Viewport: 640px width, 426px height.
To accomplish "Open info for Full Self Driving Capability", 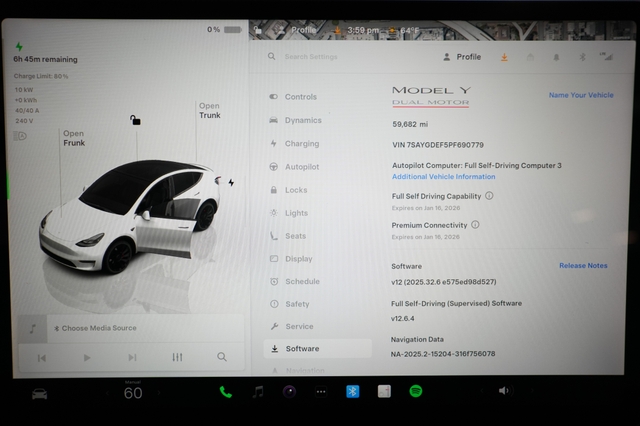I will click(x=489, y=196).
